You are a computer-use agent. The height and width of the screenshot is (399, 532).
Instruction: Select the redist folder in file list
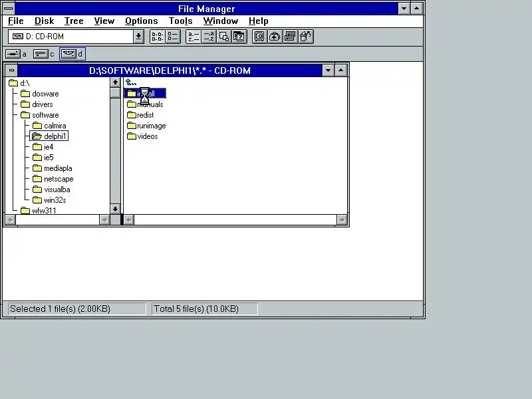(x=140, y=115)
